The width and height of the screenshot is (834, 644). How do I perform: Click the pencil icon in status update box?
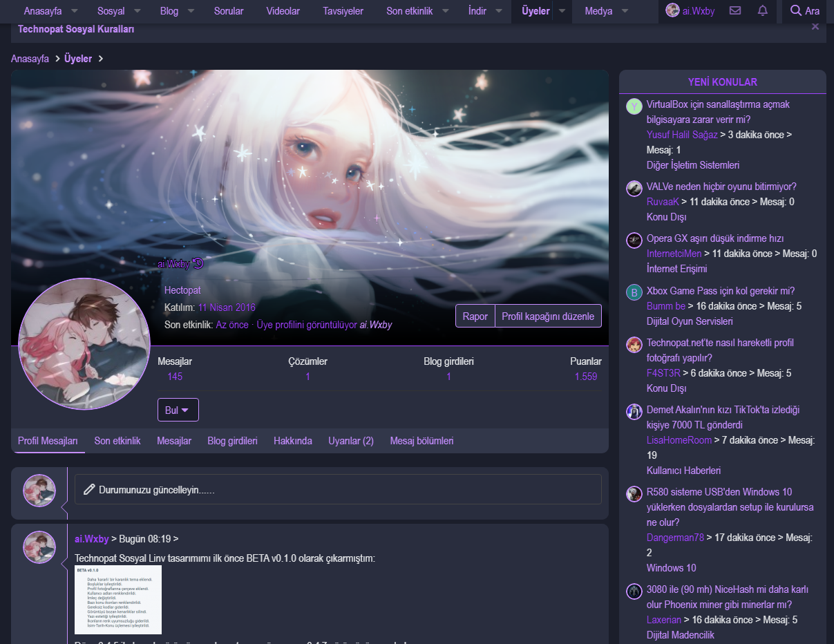point(88,489)
